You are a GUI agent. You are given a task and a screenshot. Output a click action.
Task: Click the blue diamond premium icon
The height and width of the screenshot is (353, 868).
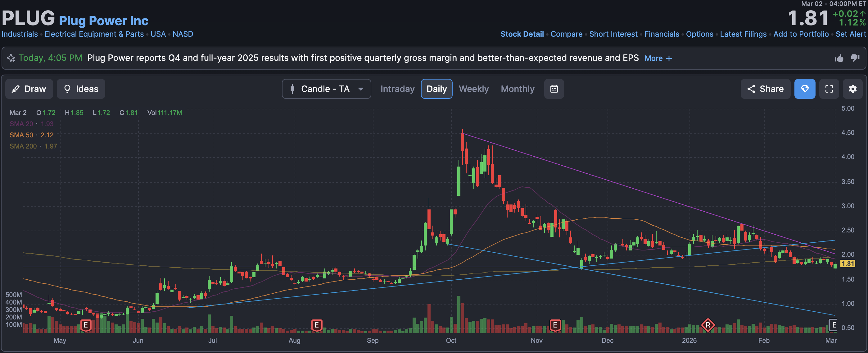[x=805, y=89]
